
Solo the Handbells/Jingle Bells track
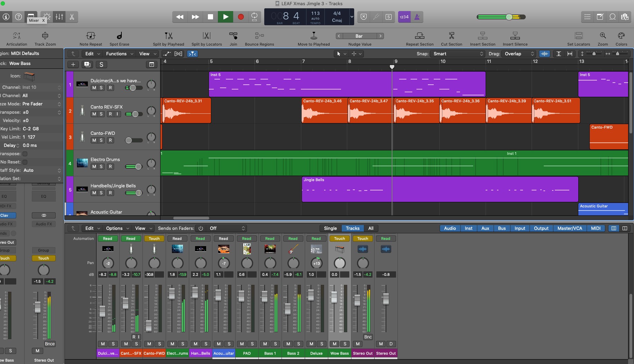101,193
